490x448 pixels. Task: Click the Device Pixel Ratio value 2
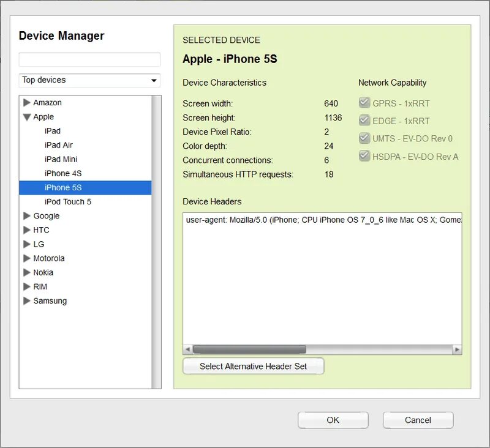click(x=326, y=132)
